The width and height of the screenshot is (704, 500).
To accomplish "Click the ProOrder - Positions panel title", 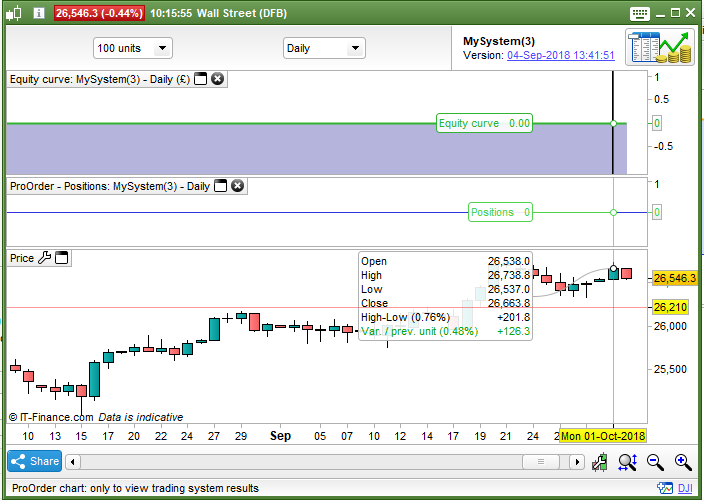I will point(110,186).
